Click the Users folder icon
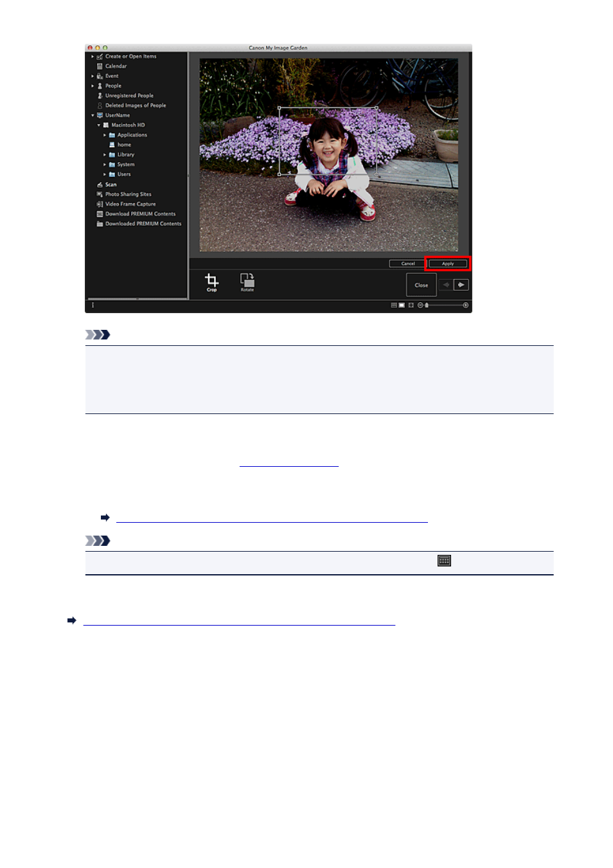 point(112,174)
